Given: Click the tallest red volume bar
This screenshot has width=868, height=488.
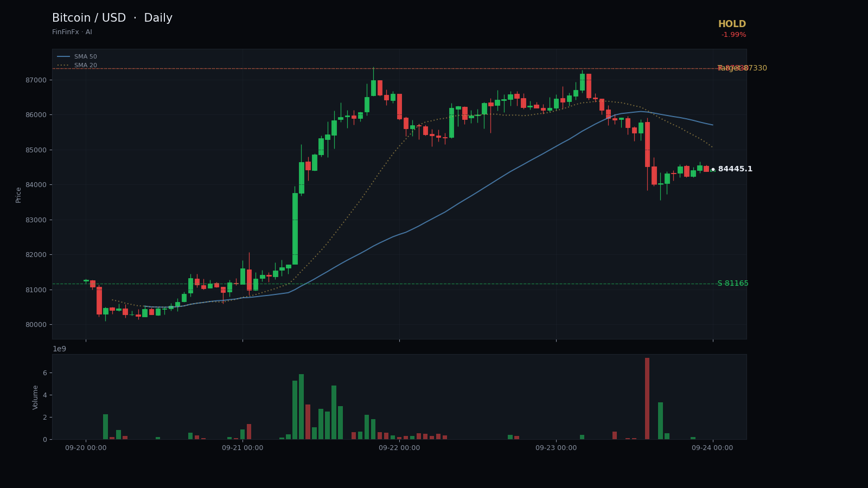Looking at the screenshot, I should pyautogui.click(x=647, y=399).
